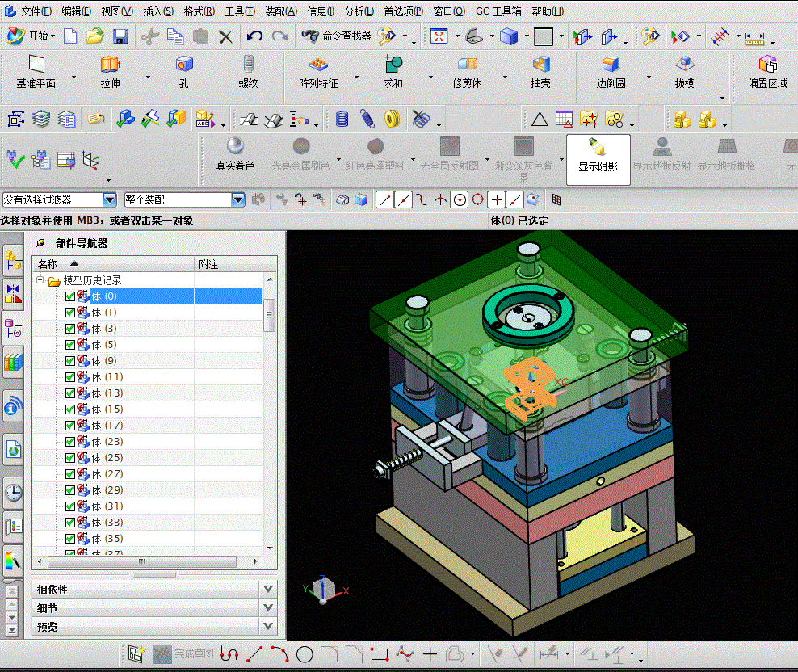Select the 偏置区域 offset region tool

[x=767, y=73]
